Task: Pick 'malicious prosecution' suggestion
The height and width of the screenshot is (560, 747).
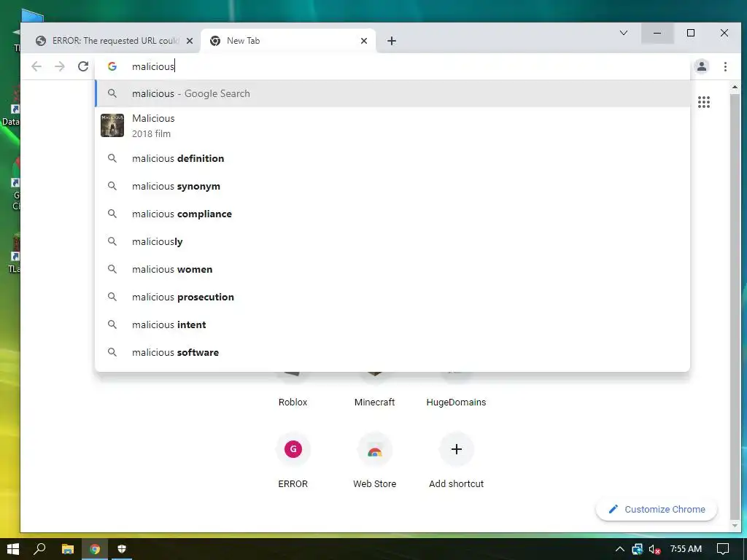Action: click(392, 297)
